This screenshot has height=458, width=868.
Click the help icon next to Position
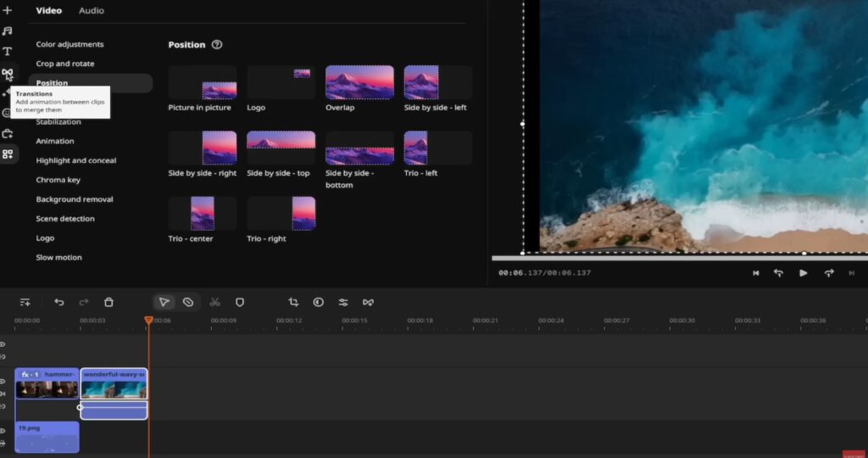[217, 45]
